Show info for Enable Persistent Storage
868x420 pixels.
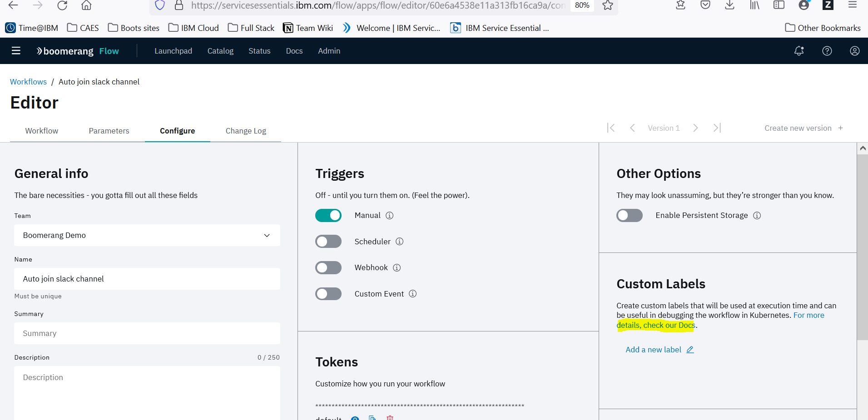coord(757,215)
